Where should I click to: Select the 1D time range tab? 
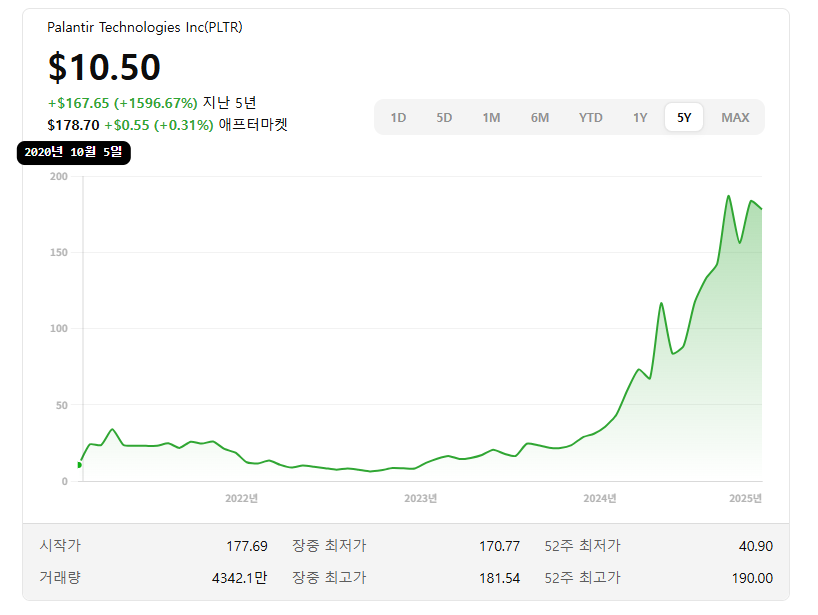point(398,117)
